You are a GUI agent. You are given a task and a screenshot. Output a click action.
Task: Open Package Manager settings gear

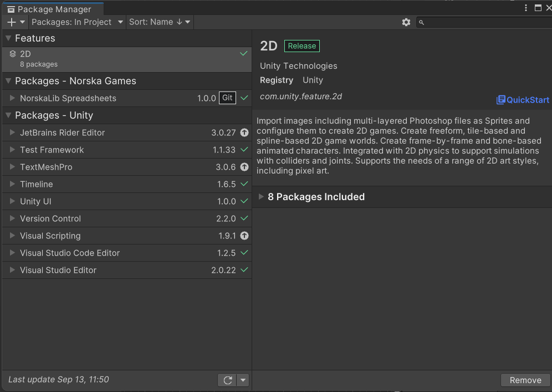[x=406, y=22]
